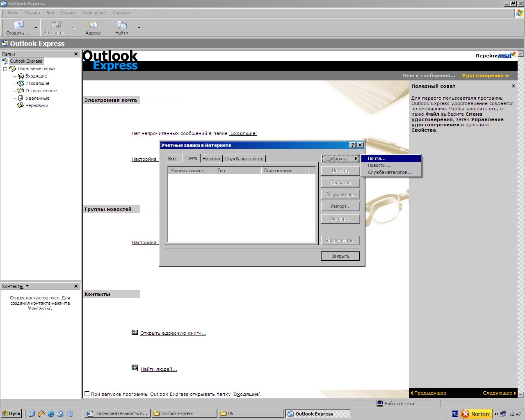525x420 pixels.
Task: Click the Локальные папки folder icon
Action: tap(13, 68)
